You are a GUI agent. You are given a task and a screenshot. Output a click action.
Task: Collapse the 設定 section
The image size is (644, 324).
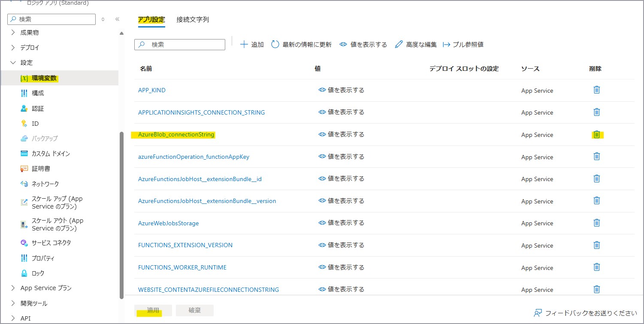tap(13, 63)
